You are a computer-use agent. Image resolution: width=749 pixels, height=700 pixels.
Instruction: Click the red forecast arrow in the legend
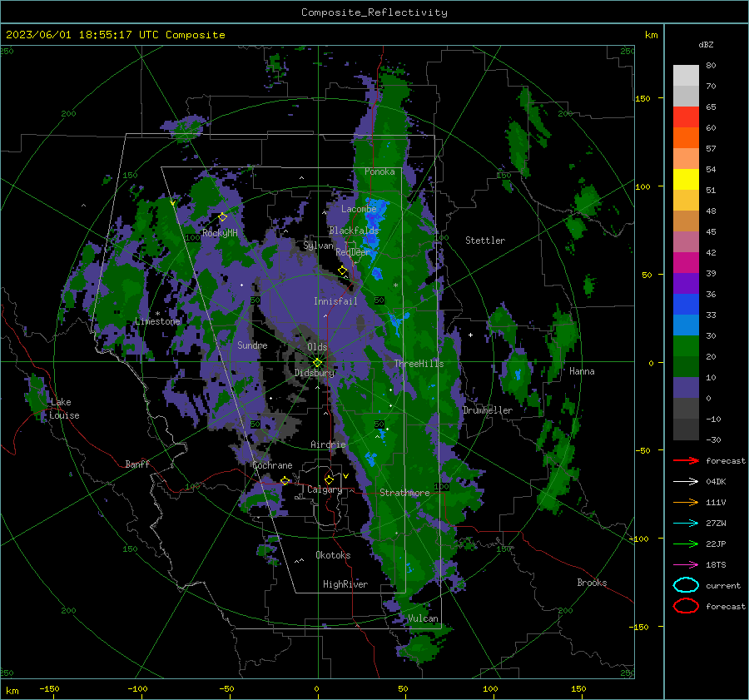tap(686, 460)
